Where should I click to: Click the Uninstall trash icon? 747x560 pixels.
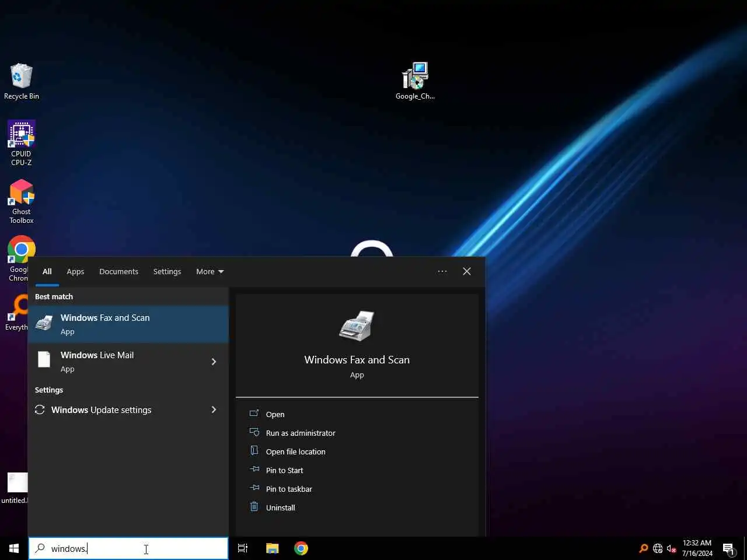tap(254, 507)
